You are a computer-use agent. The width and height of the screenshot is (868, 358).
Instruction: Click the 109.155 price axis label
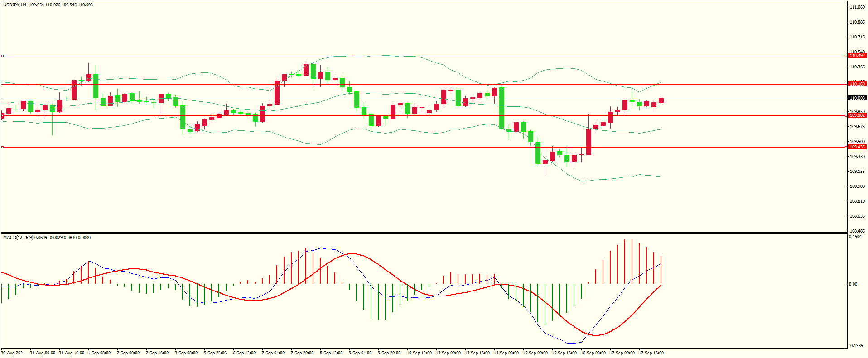tap(857, 172)
